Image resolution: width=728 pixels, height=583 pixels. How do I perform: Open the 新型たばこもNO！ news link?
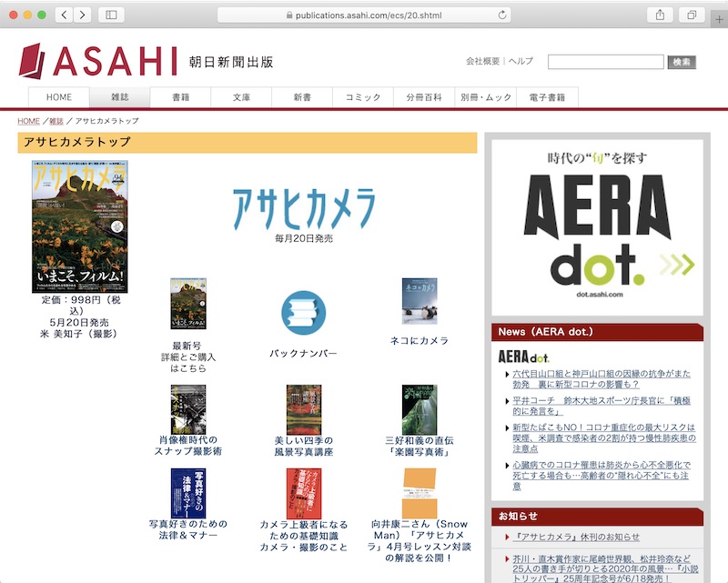(x=603, y=437)
